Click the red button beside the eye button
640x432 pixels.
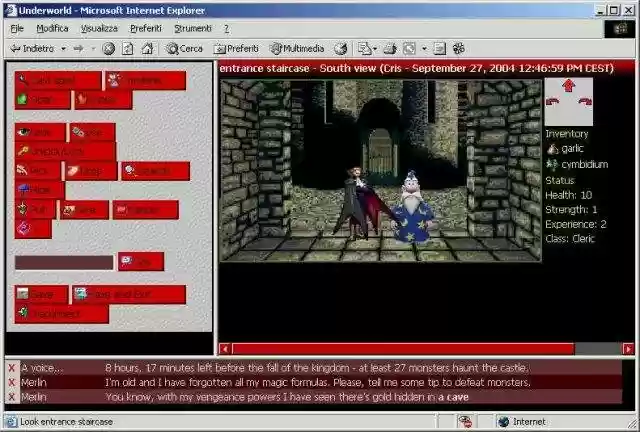[92, 132]
